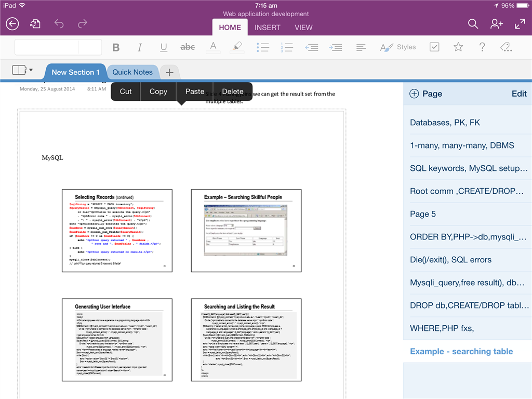The image size is (532, 399).
Task: Tap the 7:15 am clock
Action: click(x=266, y=5)
